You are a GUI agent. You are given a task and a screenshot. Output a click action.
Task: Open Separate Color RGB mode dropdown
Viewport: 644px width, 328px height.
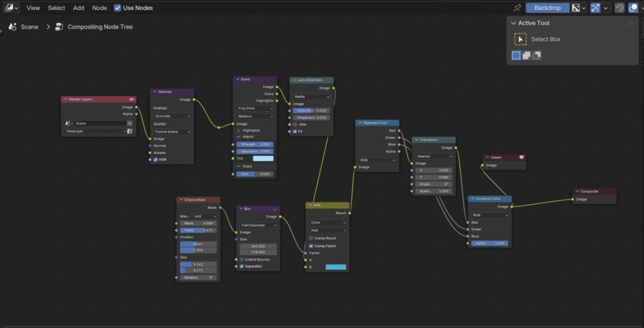point(377,160)
